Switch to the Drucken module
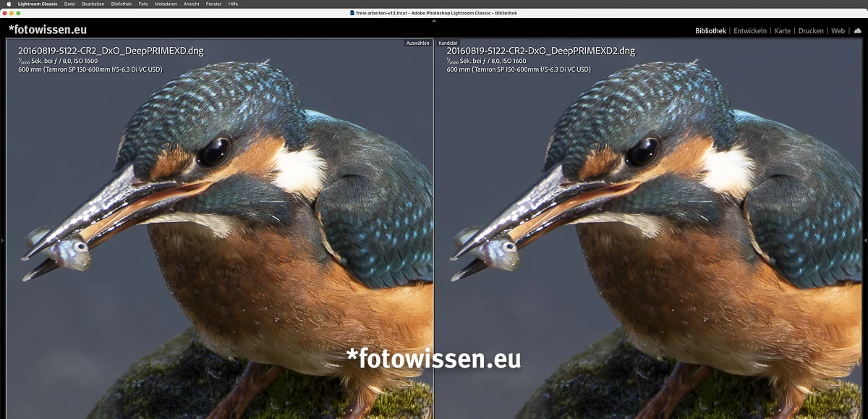 click(x=811, y=31)
